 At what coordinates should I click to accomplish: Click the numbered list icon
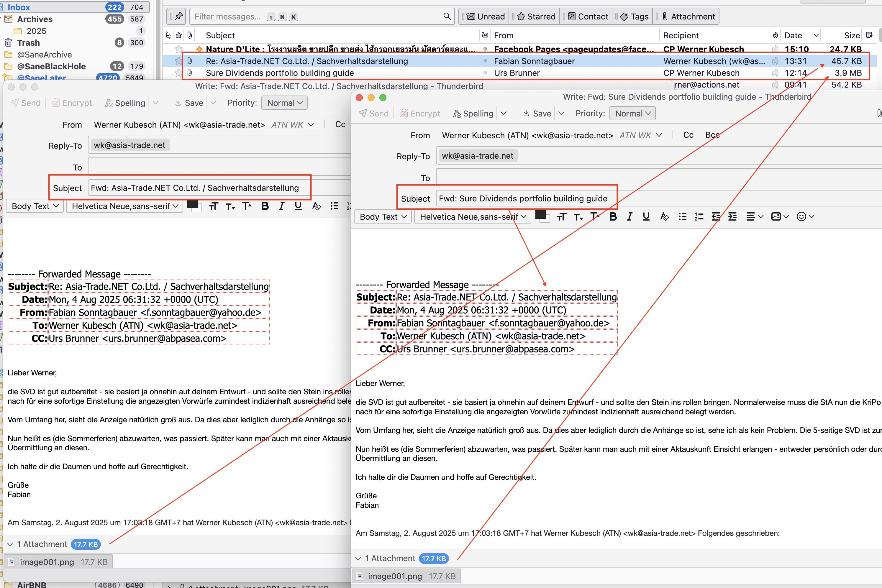[699, 217]
